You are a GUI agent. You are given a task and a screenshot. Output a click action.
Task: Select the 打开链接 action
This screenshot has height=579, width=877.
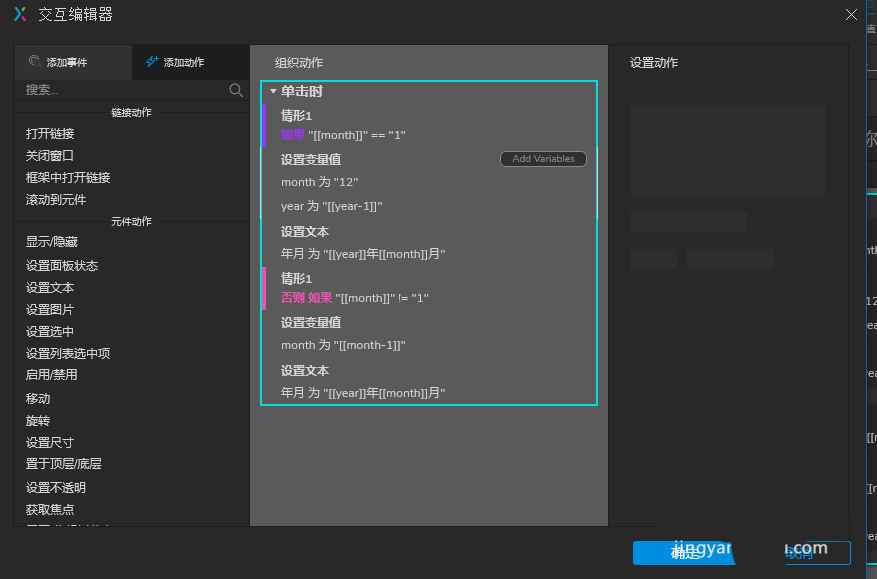click(x=50, y=133)
